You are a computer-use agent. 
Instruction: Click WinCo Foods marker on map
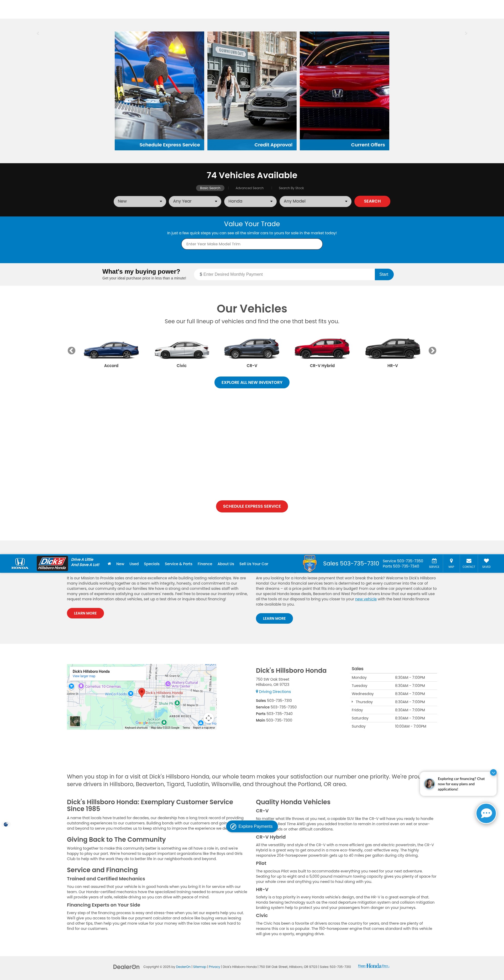(x=130, y=693)
